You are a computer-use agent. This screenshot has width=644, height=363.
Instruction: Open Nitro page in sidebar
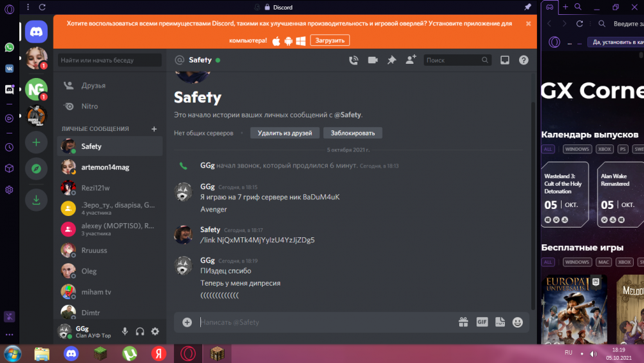109,106
